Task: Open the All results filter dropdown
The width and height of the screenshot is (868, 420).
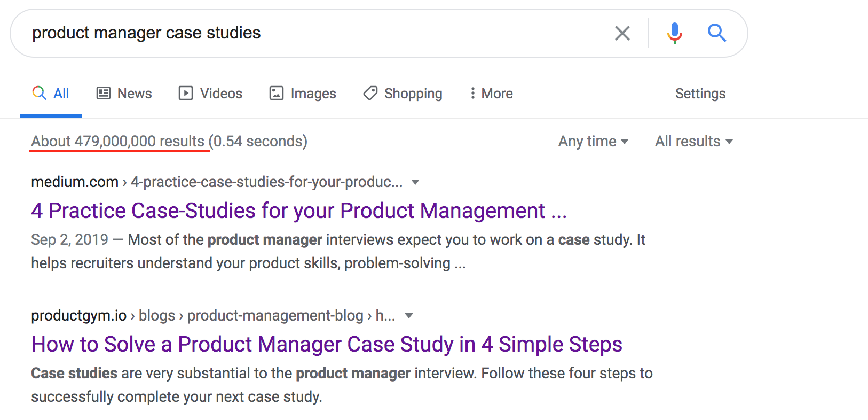Action: tap(694, 142)
